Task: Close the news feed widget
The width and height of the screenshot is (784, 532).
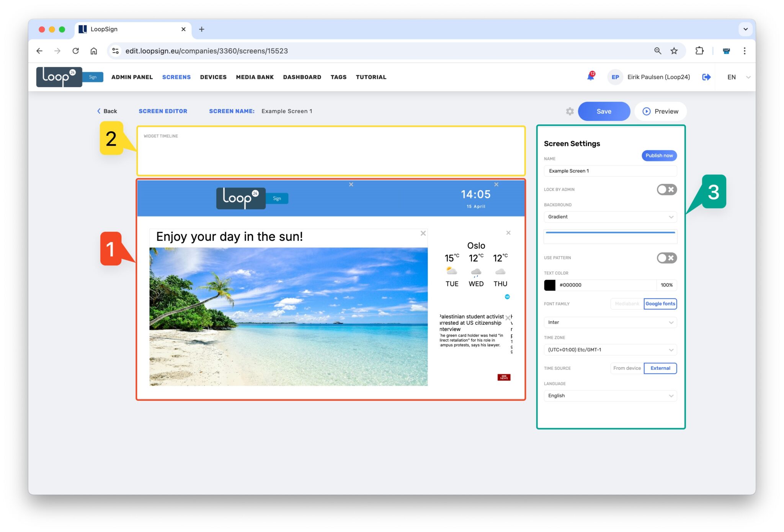Action: [508, 318]
